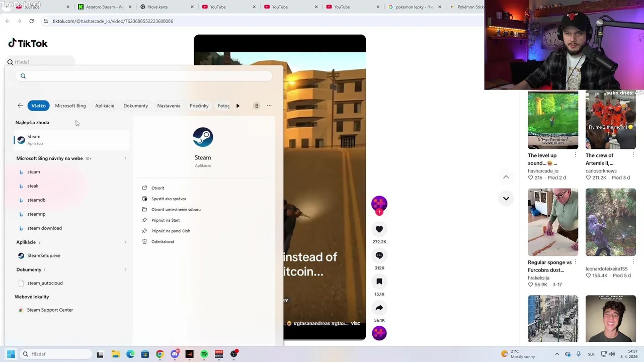Reload the browser page

coord(31,21)
